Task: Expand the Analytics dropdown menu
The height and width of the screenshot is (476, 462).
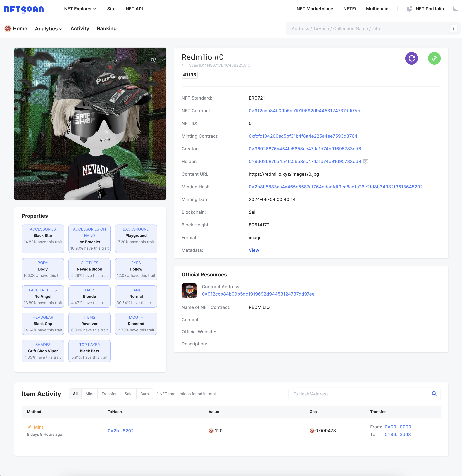Action: pos(48,29)
